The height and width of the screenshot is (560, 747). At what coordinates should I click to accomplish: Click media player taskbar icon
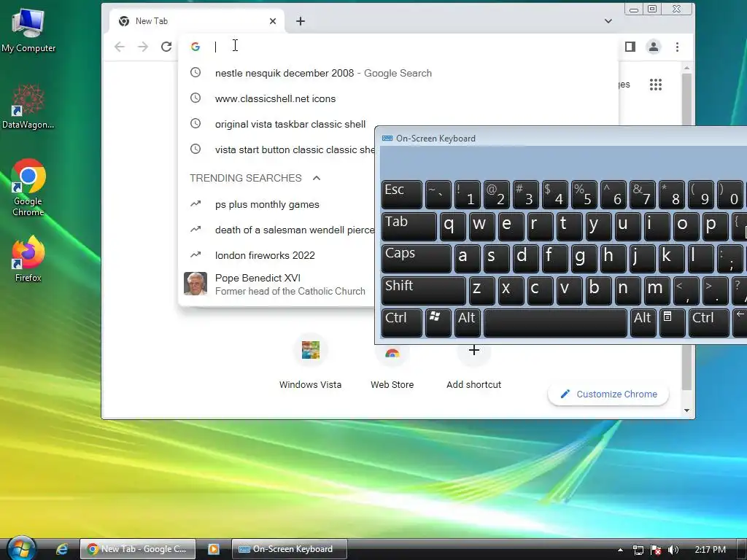tap(214, 549)
